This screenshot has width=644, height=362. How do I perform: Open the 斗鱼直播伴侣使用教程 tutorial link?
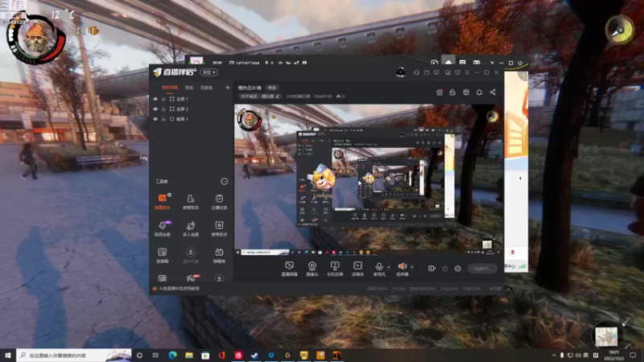tap(179, 289)
